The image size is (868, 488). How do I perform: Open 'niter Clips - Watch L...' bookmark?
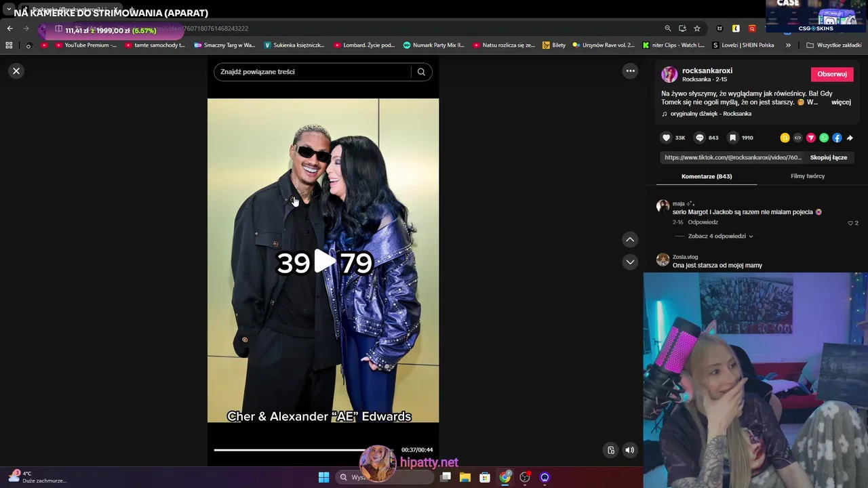click(x=673, y=45)
